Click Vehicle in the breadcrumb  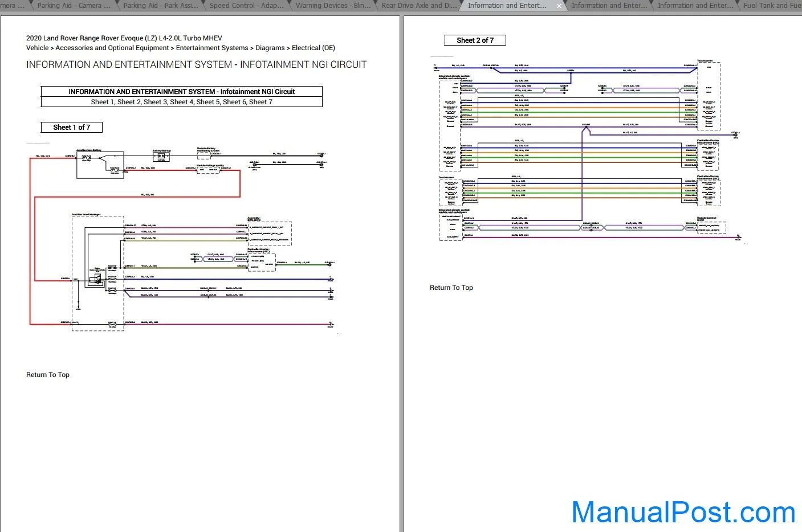(38, 48)
